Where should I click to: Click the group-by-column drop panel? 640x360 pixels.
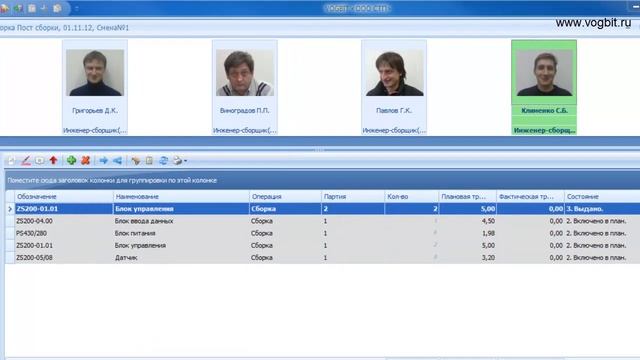pyautogui.click(x=322, y=180)
